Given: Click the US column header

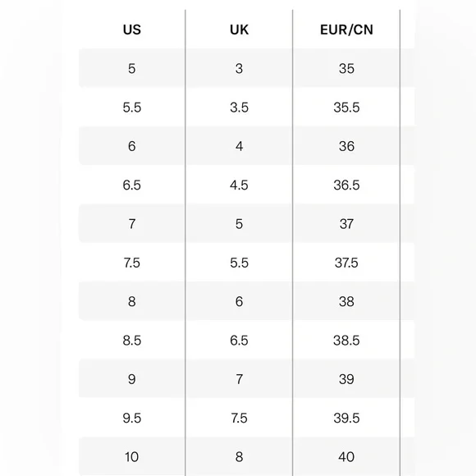Looking at the screenshot, I should click(132, 30).
